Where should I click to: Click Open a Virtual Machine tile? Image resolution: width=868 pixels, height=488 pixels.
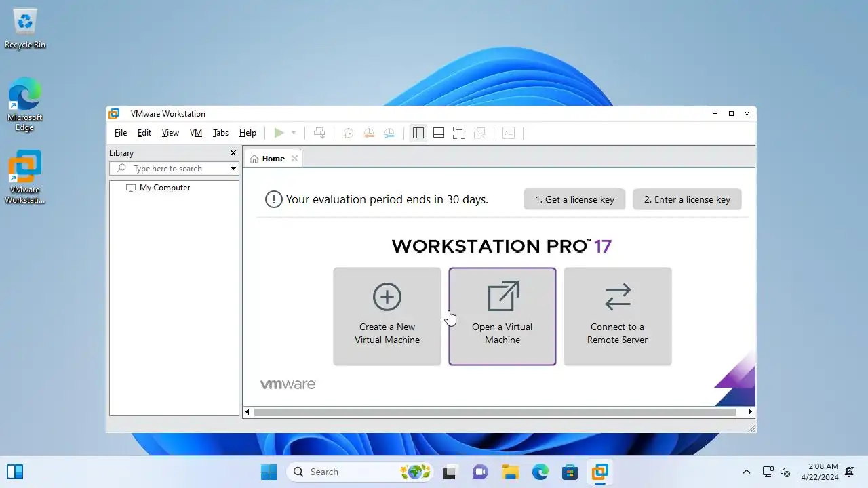(x=502, y=317)
